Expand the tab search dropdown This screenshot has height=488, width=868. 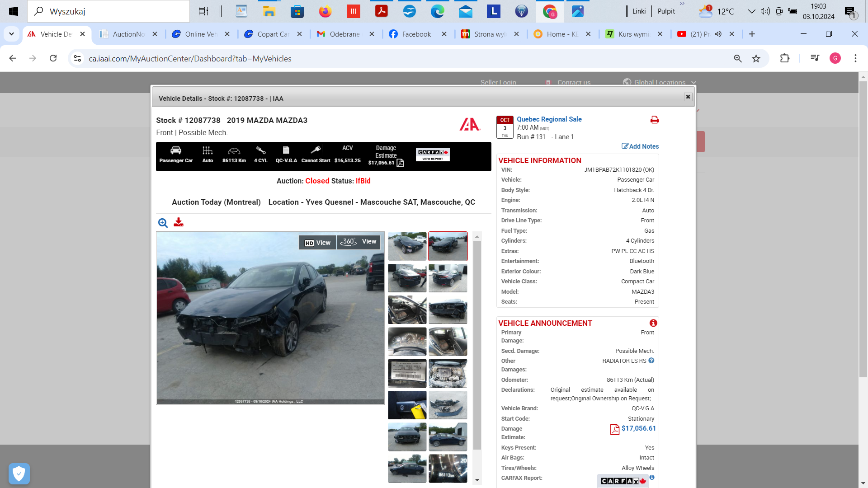pos(11,34)
